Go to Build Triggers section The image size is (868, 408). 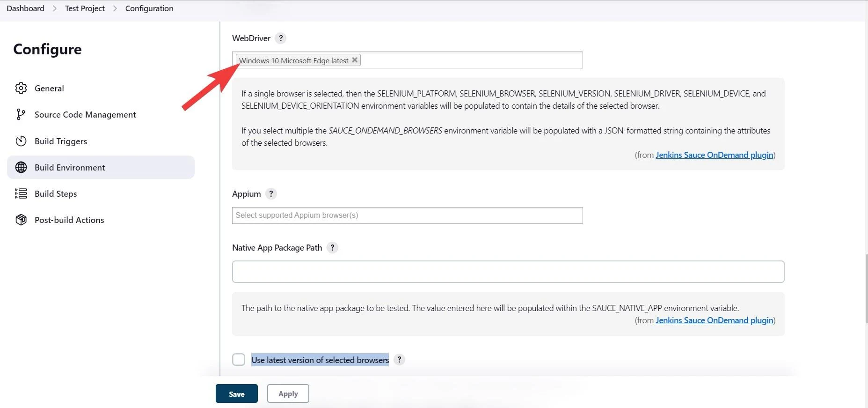click(101, 141)
